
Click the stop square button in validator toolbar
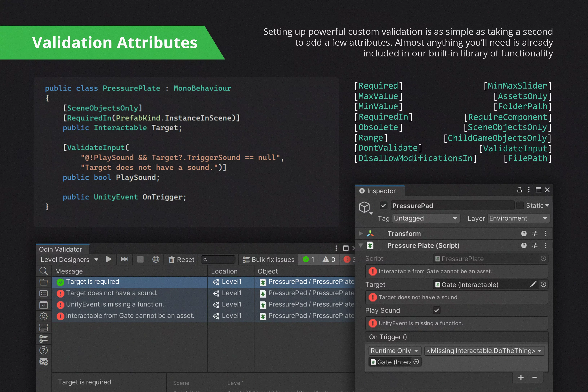pos(140,259)
